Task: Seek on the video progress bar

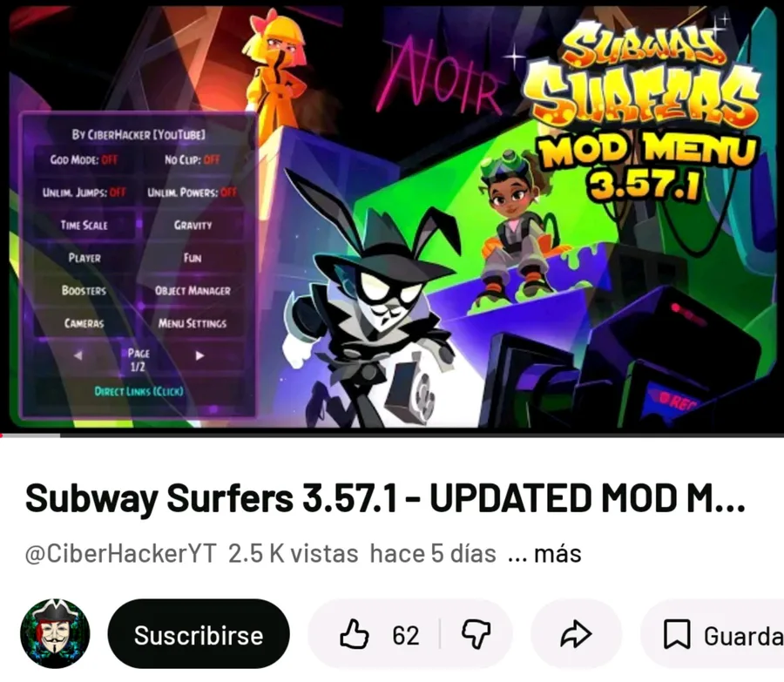Action: (x=392, y=436)
